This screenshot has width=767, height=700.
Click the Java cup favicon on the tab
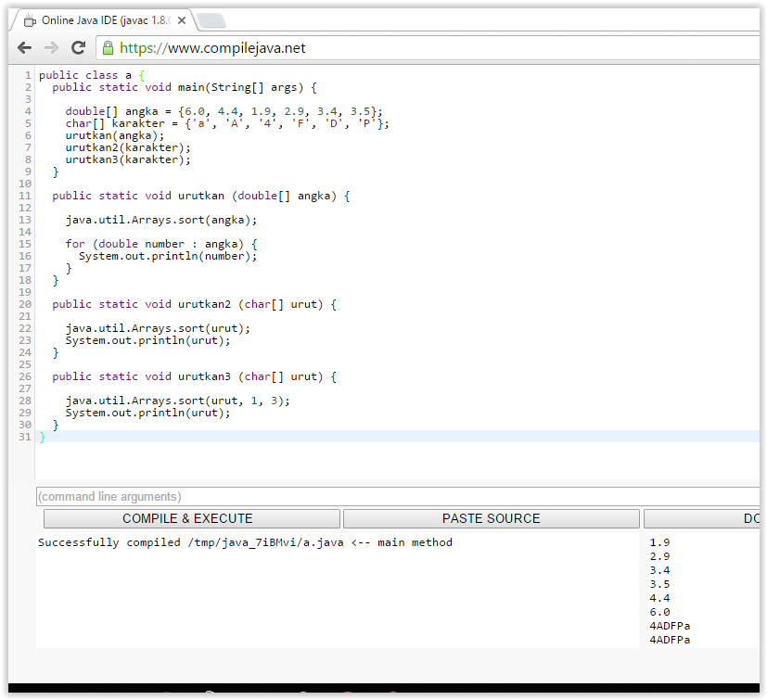pyautogui.click(x=30, y=20)
